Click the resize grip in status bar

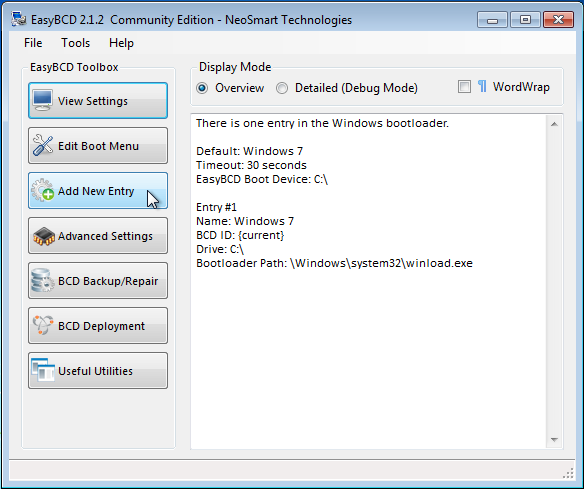tap(568, 473)
